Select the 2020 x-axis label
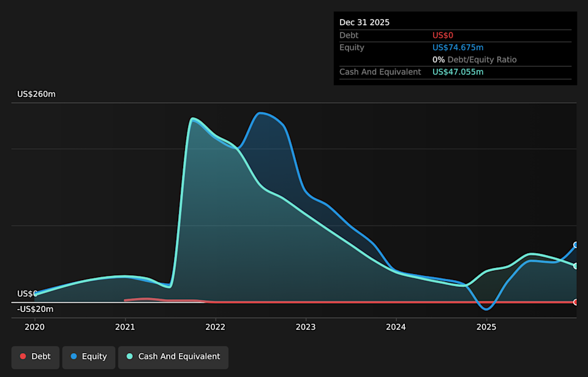The image size is (588, 377). coord(35,327)
